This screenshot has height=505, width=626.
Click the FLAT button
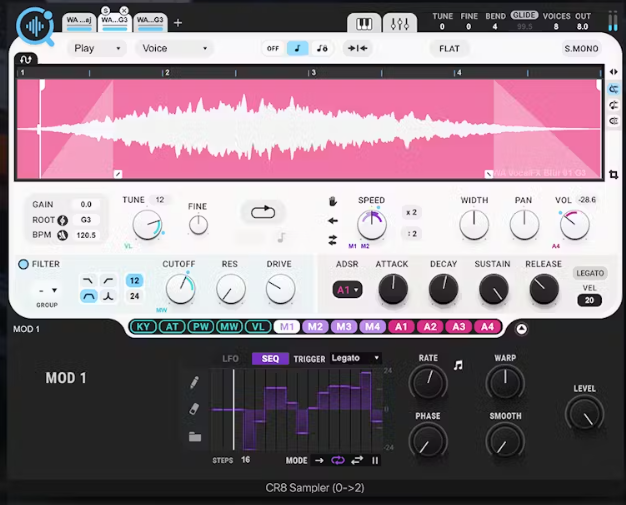click(x=449, y=49)
